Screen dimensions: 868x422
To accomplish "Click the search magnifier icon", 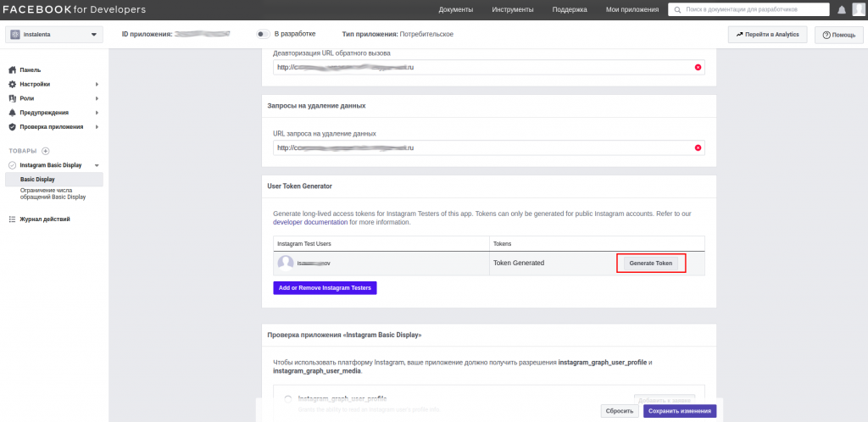I will click(x=678, y=10).
